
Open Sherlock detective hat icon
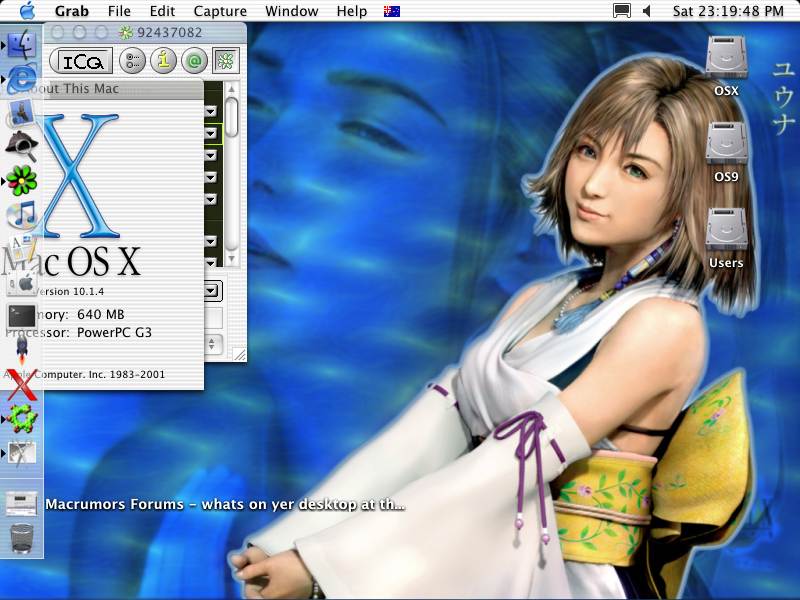[x=21, y=145]
